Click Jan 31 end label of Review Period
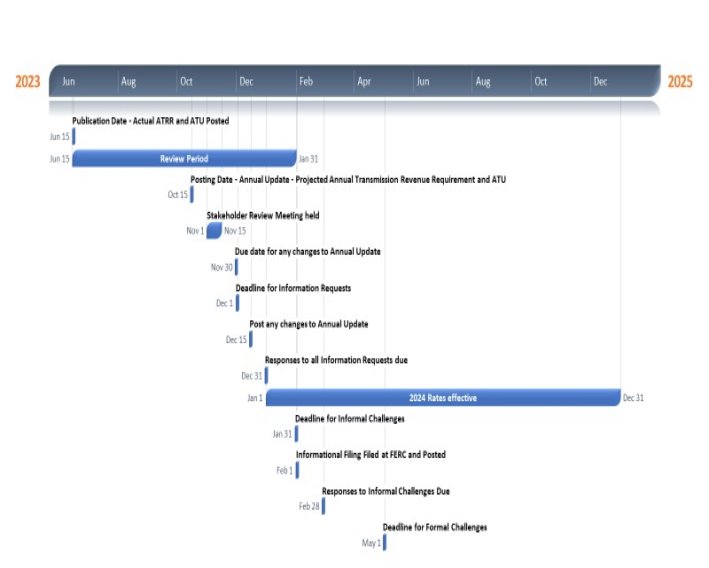The height and width of the screenshot is (568, 709). click(x=308, y=159)
